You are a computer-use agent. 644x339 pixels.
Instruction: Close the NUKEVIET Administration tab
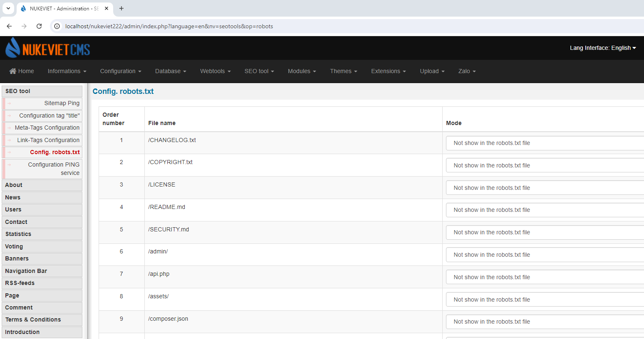107,8
